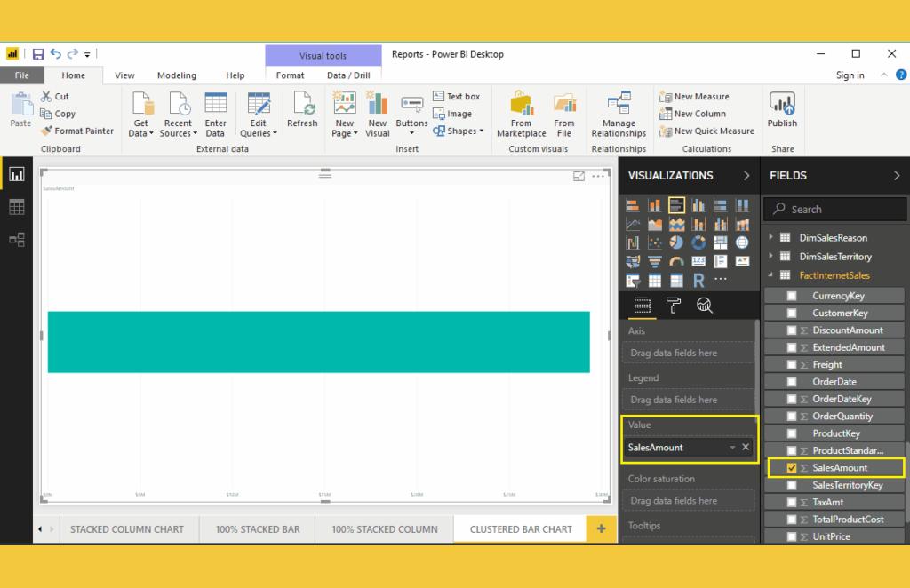Switch to STACKED COLUMN CHART page tab
Viewport: 910px width, 588px height.
(127, 529)
